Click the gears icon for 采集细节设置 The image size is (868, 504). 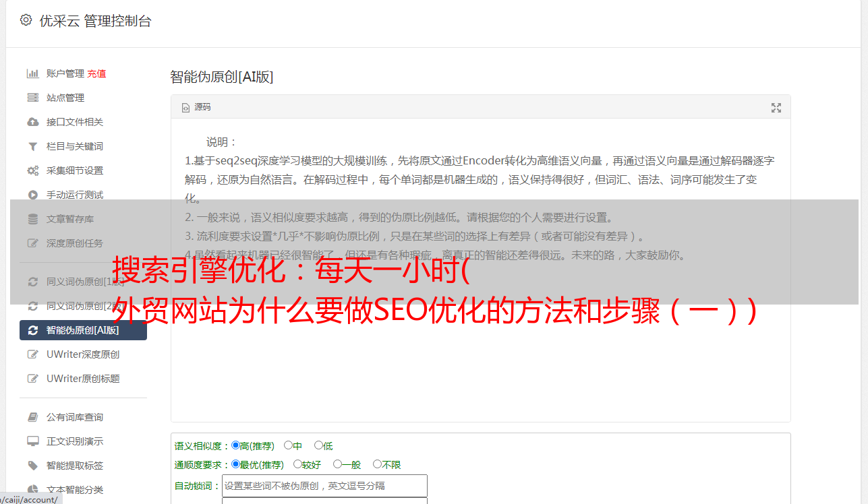click(x=32, y=170)
